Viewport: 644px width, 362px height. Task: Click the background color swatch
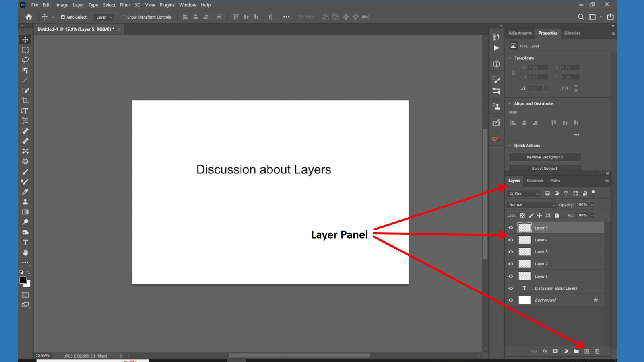(x=28, y=284)
